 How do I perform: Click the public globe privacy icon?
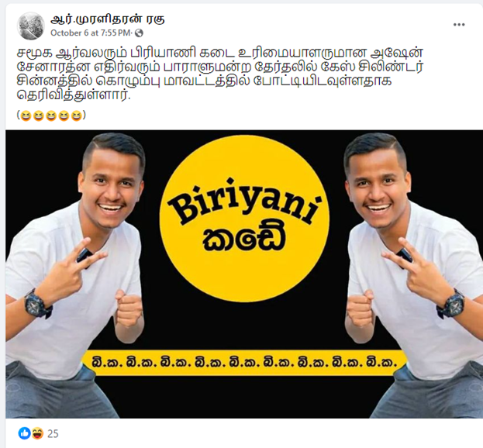(x=139, y=33)
